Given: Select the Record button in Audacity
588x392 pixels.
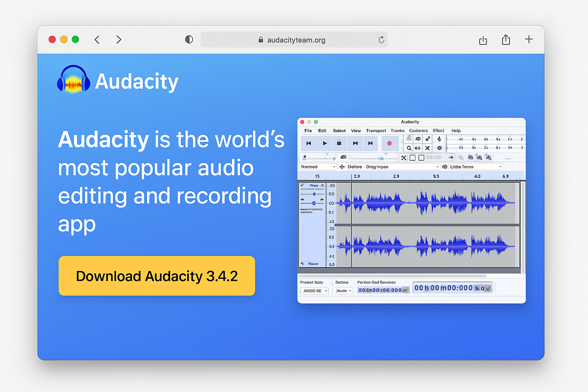Looking at the screenshot, I should tap(389, 143).
